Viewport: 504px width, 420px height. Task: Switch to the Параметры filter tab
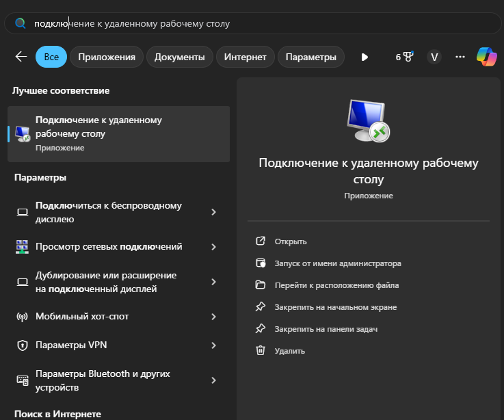[x=311, y=57]
